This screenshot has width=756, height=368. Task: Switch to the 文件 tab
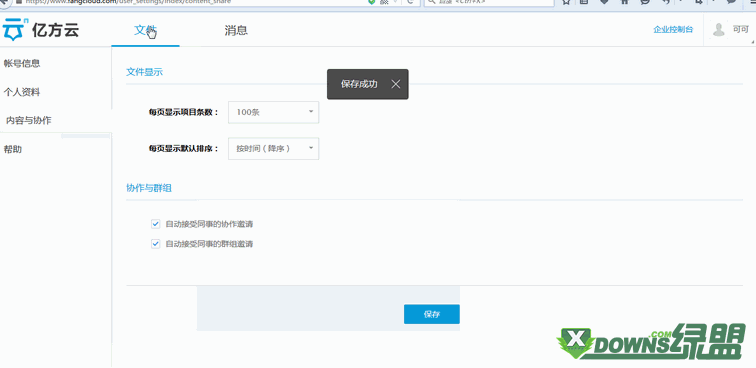[x=145, y=31]
